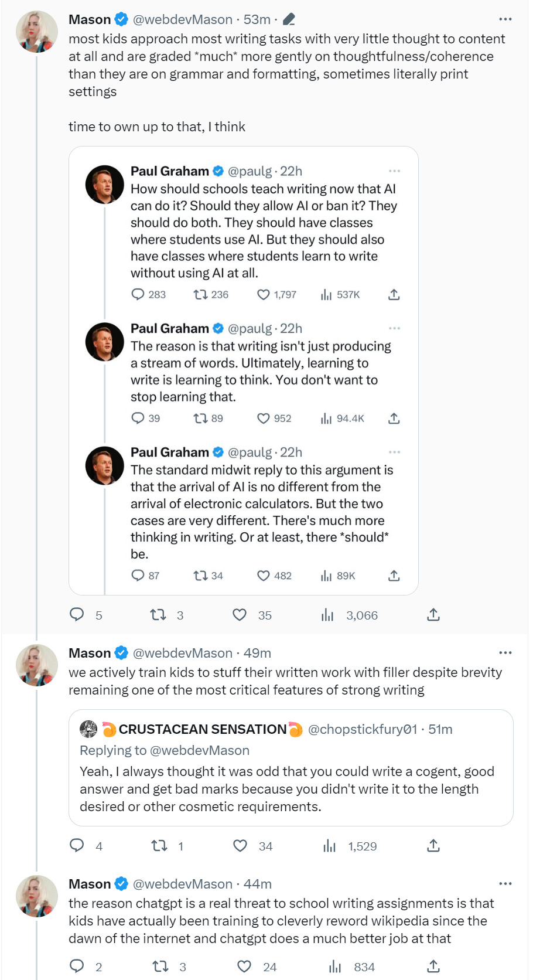Open more options on Mason's 44m tweet
The width and height of the screenshot is (533, 980).
tap(505, 884)
